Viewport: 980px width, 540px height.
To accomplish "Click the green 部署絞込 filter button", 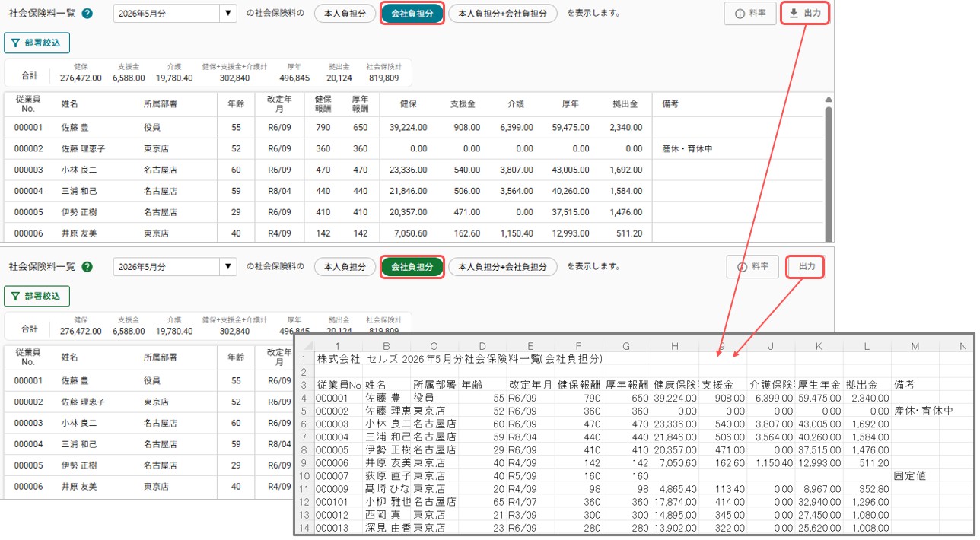I will [37, 296].
